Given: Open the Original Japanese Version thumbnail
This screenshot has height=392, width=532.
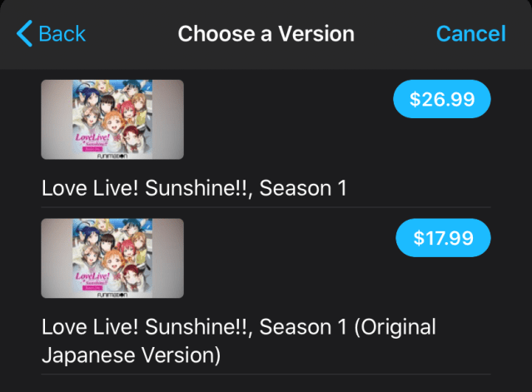Looking at the screenshot, I should click(112, 258).
